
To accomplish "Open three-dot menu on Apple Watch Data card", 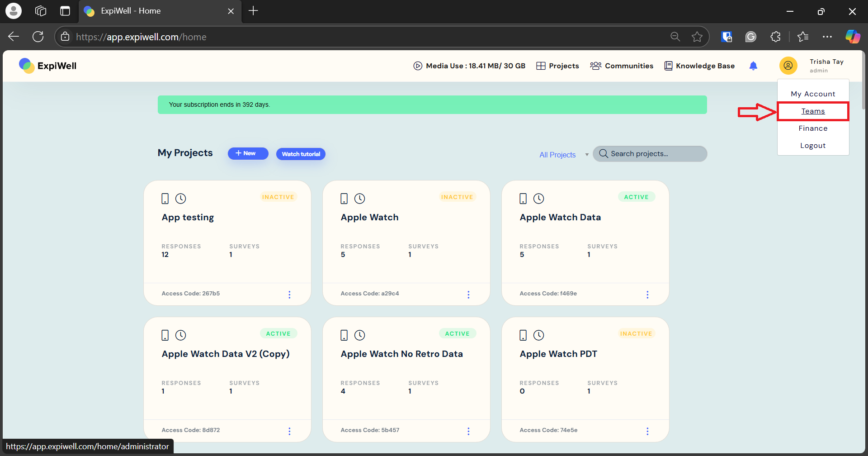I will [647, 294].
